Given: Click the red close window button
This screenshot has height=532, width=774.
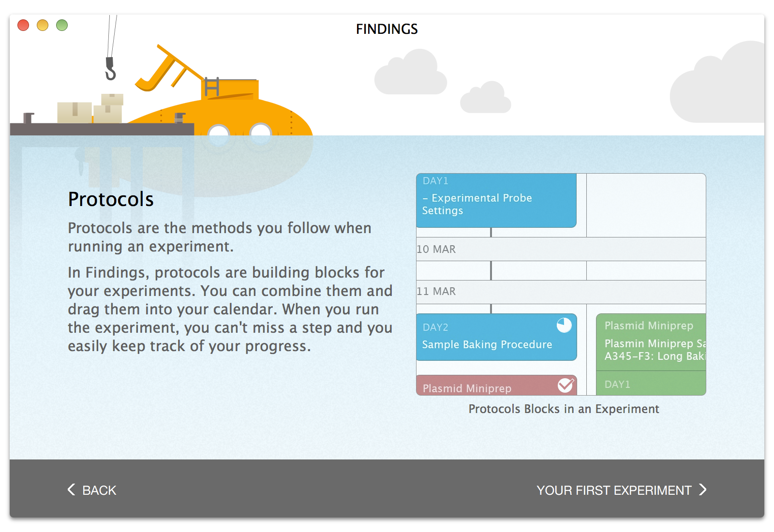Looking at the screenshot, I should point(23,25).
